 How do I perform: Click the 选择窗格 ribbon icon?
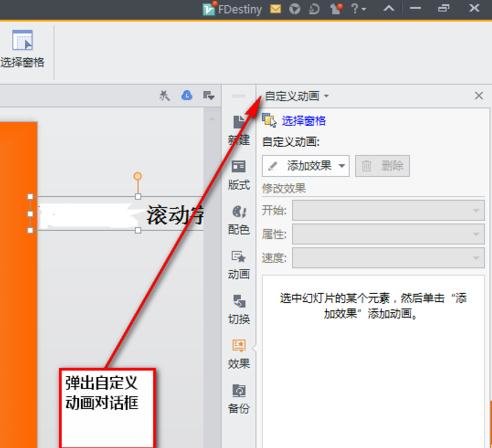point(22,49)
